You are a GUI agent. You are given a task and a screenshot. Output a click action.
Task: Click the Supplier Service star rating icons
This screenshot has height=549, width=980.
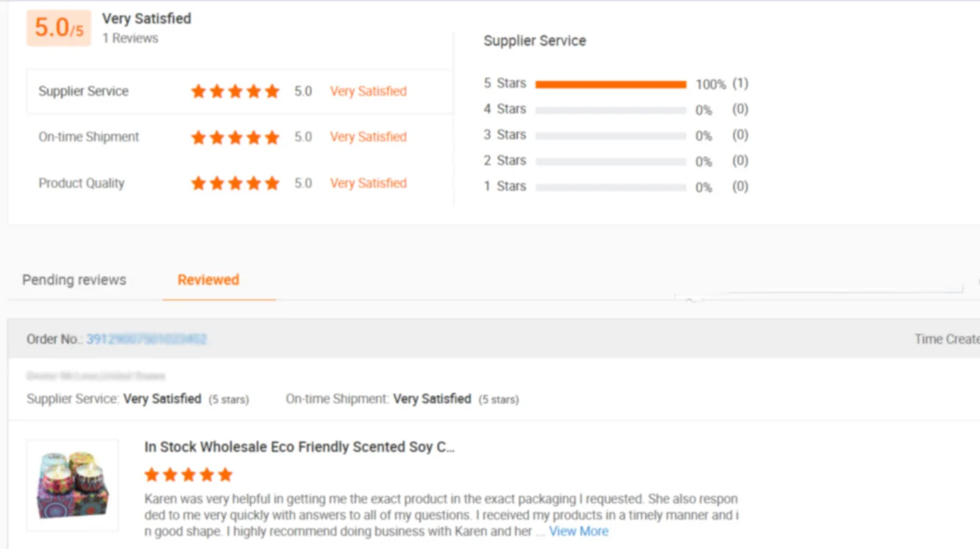point(235,91)
